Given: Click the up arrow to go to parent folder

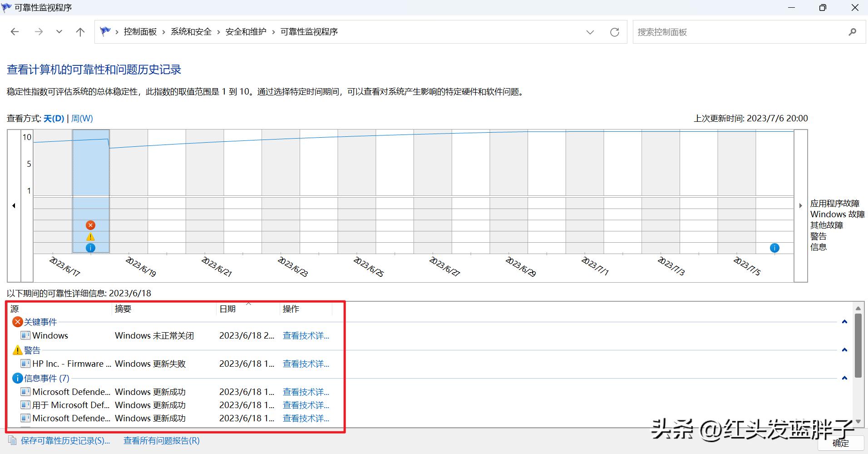Looking at the screenshot, I should [80, 31].
